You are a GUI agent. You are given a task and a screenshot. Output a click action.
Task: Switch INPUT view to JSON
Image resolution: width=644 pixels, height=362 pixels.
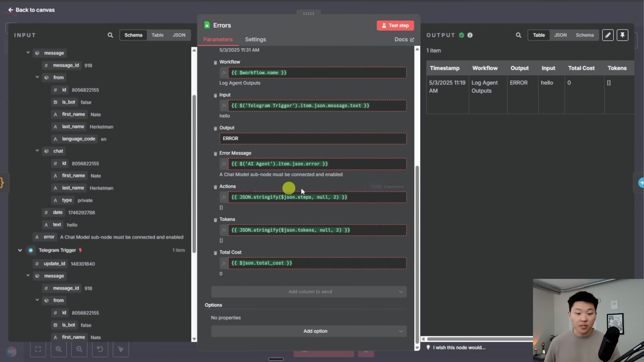179,35
